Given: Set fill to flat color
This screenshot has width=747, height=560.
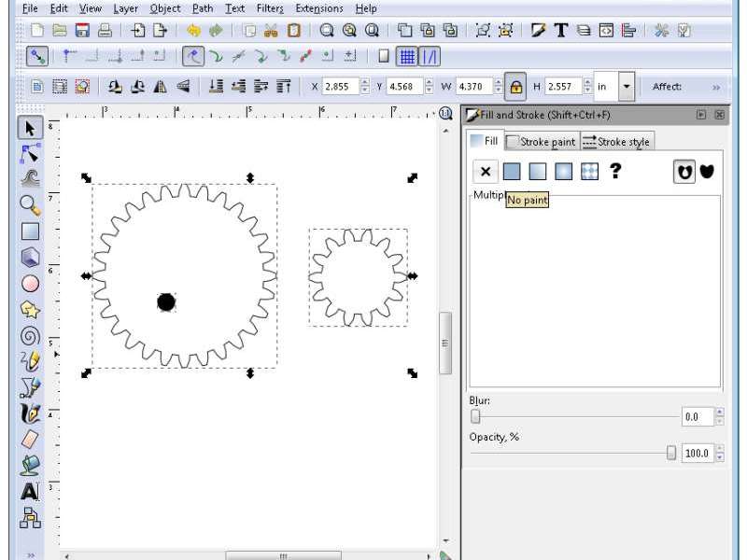Looking at the screenshot, I should pyautogui.click(x=511, y=172).
